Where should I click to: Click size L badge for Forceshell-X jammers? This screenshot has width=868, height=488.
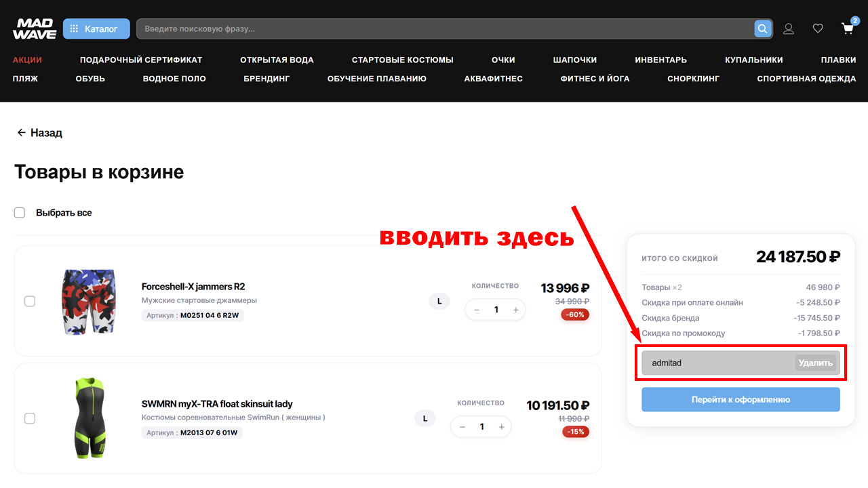[439, 301]
